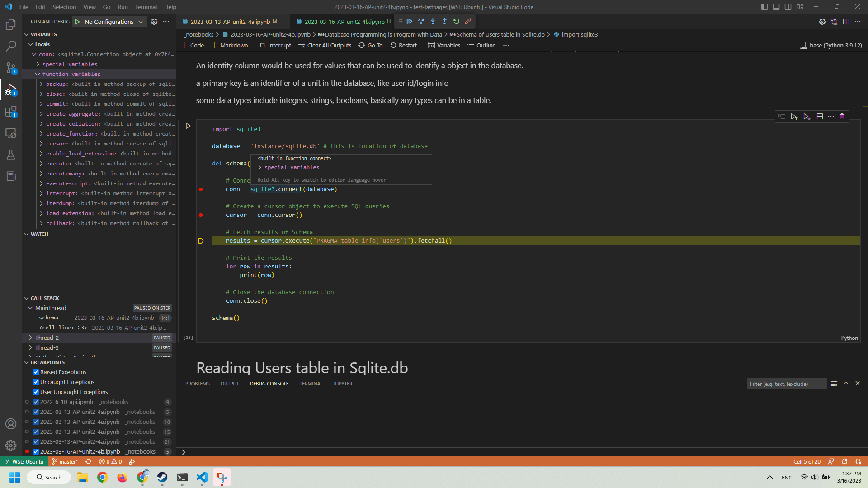Click the debug Step Over icon
The image size is (868, 488).
[421, 21]
